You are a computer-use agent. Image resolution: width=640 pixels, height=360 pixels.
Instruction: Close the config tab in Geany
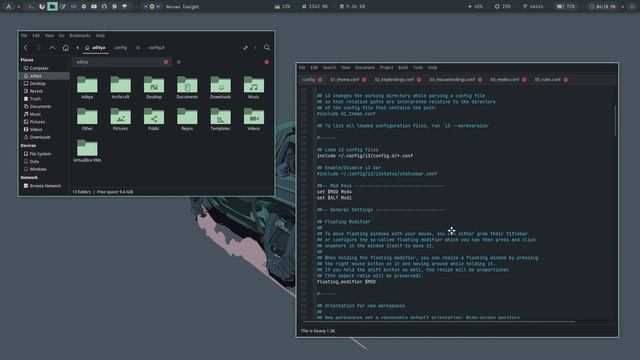320,80
